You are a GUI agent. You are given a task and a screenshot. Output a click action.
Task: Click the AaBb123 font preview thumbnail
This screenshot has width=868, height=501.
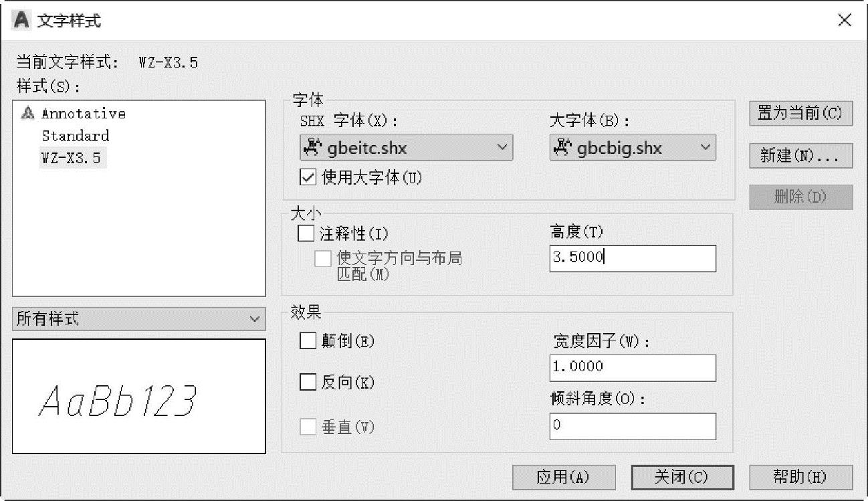pyautogui.click(x=139, y=396)
